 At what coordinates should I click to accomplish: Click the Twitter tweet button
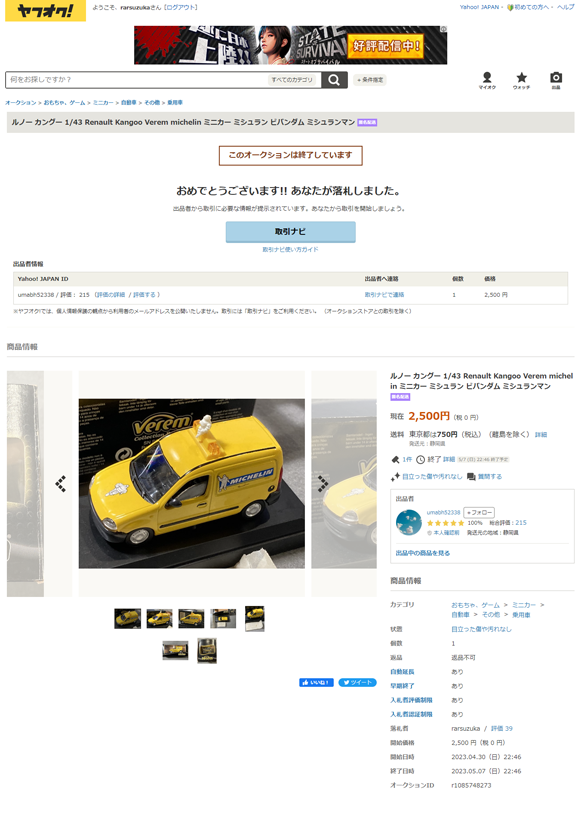(x=357, y=682)
